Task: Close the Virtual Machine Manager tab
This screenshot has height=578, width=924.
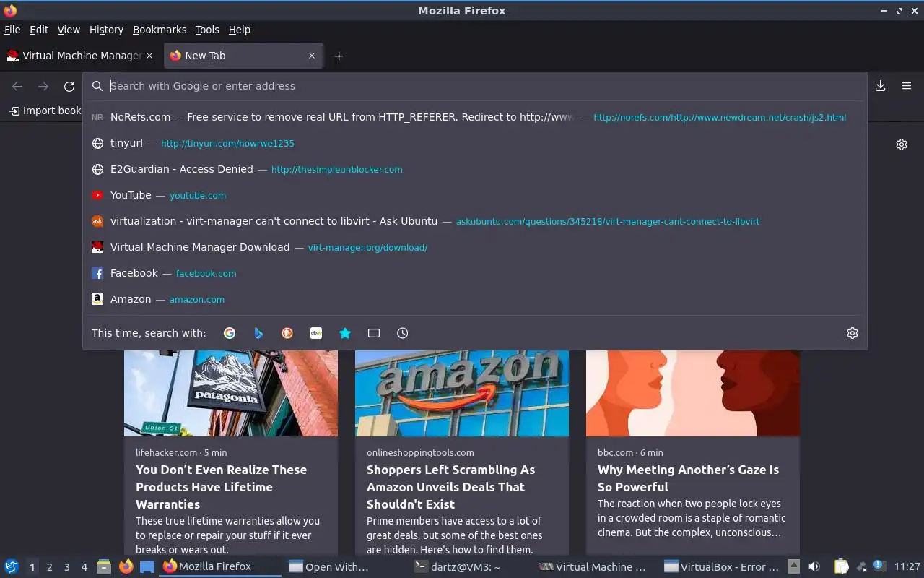Action: 149,56
